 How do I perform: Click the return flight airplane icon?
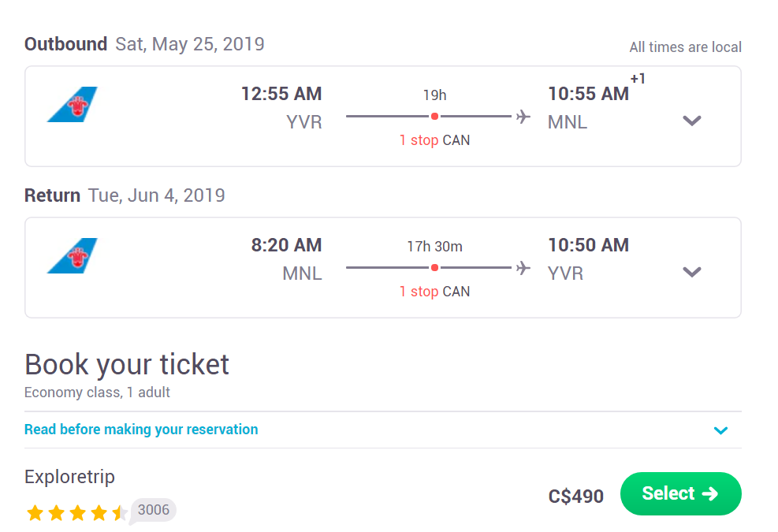pyautogui.click(x=523, y=268)
